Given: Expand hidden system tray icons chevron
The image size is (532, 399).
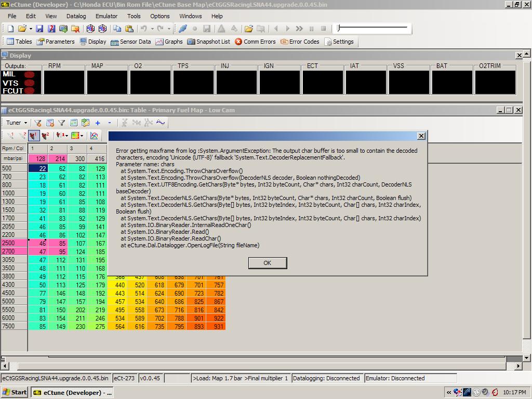Looking at the screenshot, I should tap(448, 393).
